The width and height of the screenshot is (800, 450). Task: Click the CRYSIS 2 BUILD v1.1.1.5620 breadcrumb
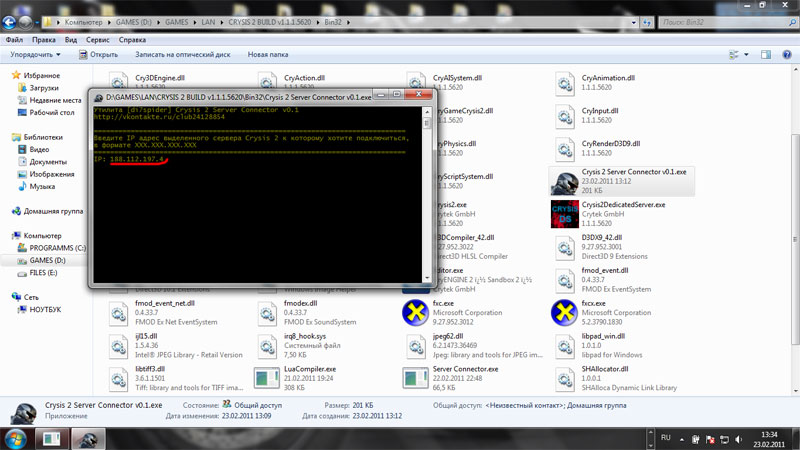tap(269, 22)
